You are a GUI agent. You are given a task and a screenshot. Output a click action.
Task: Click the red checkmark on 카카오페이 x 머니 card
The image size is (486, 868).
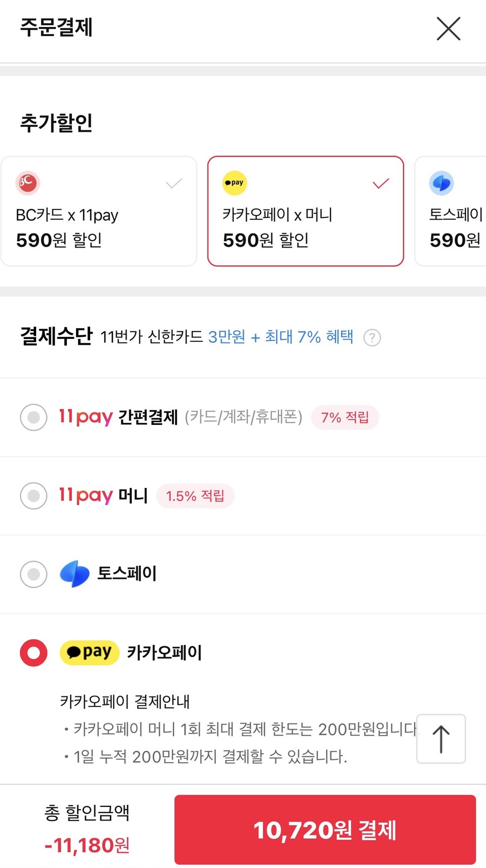[381, 183]
